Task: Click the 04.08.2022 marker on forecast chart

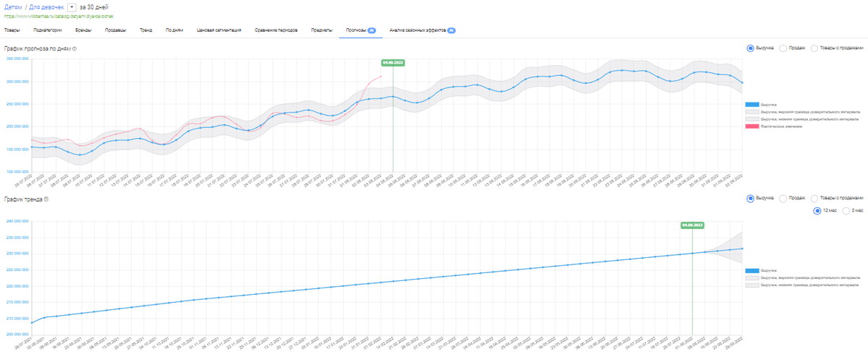Action: pos(393,63)
